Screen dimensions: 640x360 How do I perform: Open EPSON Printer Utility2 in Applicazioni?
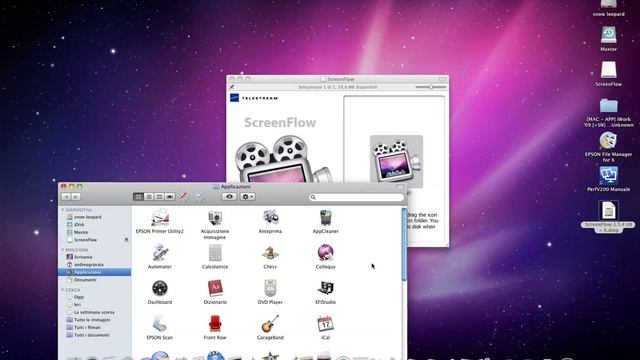pos(160,218)
